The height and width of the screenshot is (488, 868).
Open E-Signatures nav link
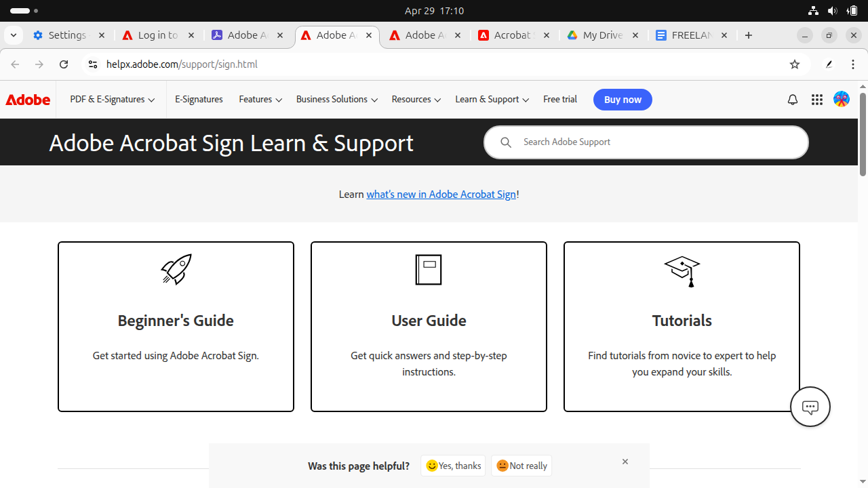[199, 100]
